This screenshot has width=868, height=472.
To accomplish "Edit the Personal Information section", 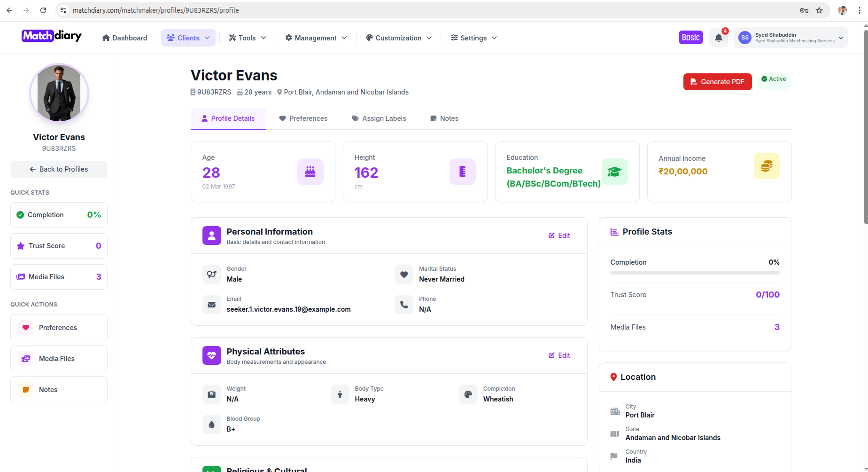I will click(x=559, y=236).
